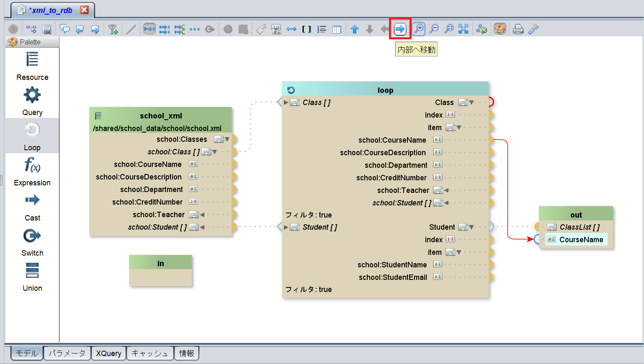Image resolution: width=644 pixels, height=364 pixels.
Task: Expand school:Student [ ] arrow in school_xml node
Action: click(202, 227)
